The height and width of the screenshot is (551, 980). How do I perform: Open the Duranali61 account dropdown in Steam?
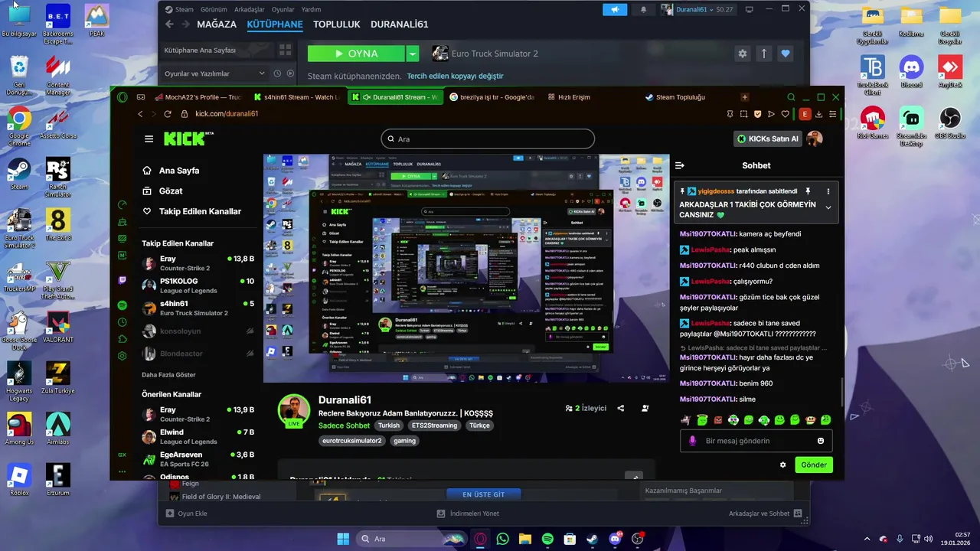[697, 9]
